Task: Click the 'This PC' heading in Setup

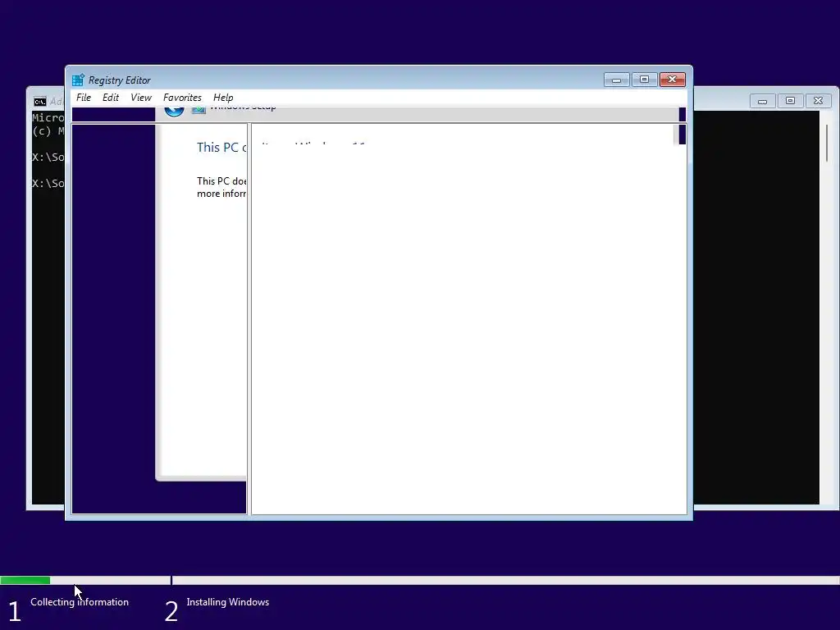Action: [x=221, y=148]
